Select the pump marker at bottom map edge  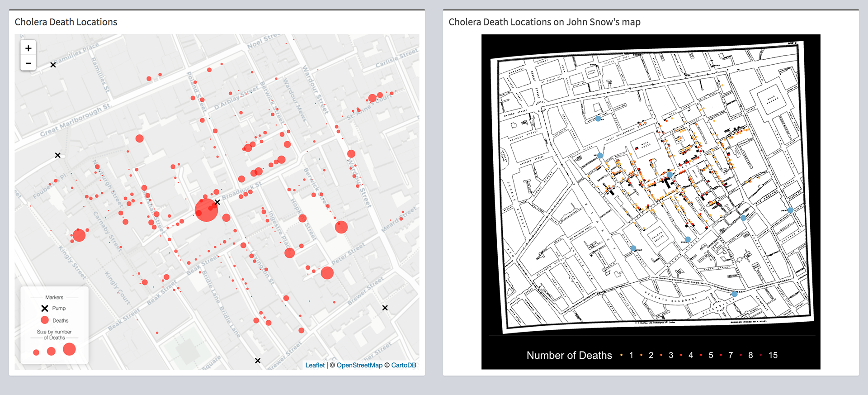tap(258, 361)
